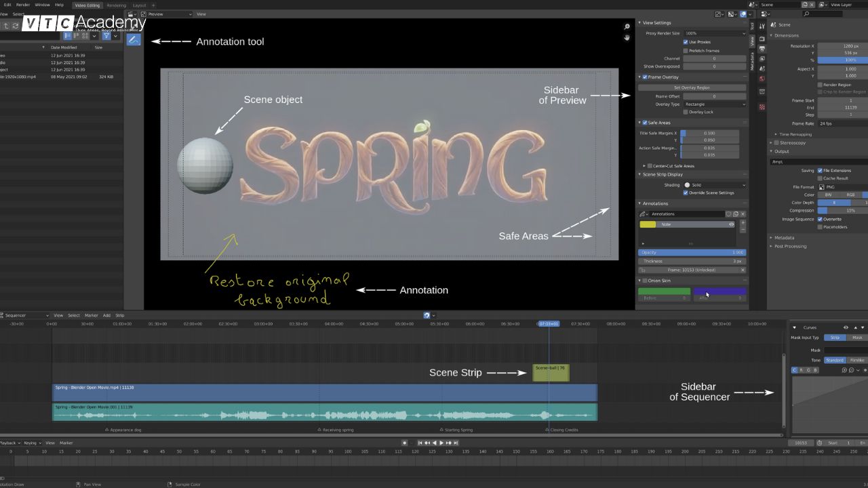
Task: Click the pan hand icon in preview
Action: 627,37
